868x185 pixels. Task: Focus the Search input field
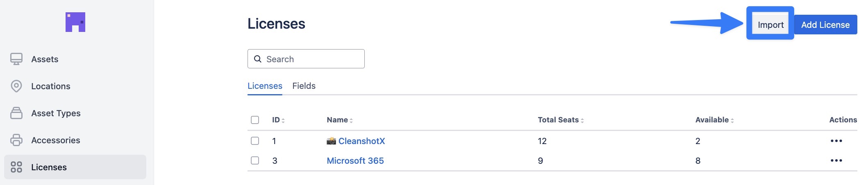(x=306, y=59)
